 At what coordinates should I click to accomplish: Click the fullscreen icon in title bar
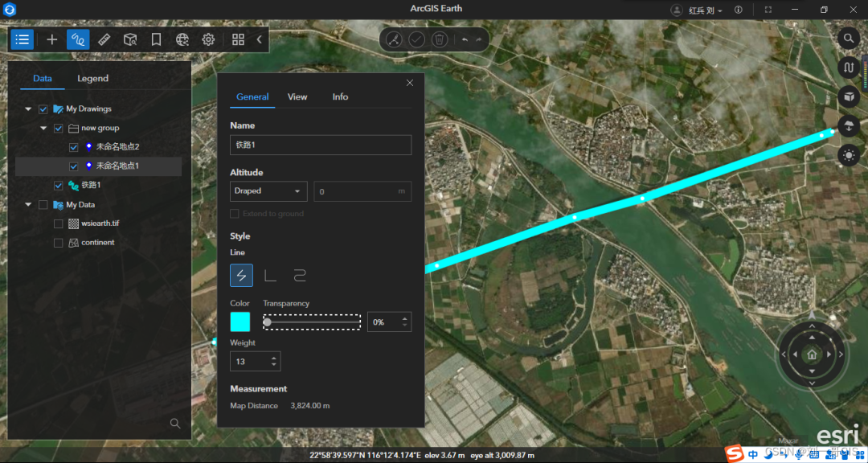point(768,10)
